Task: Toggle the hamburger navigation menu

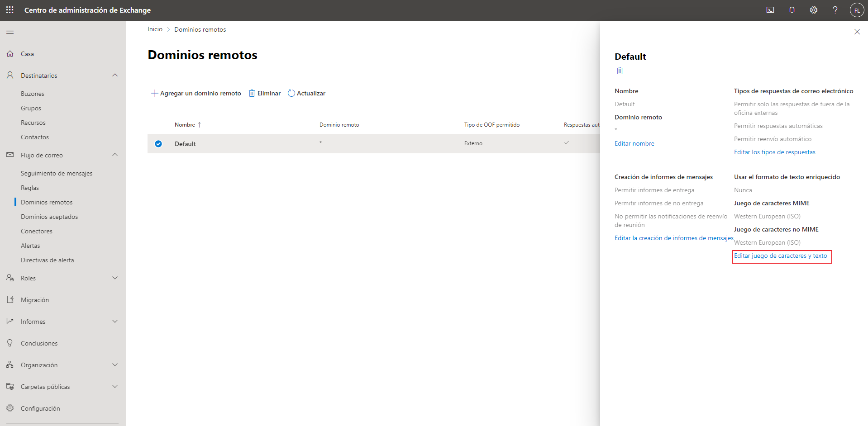Action: [10, 32]
